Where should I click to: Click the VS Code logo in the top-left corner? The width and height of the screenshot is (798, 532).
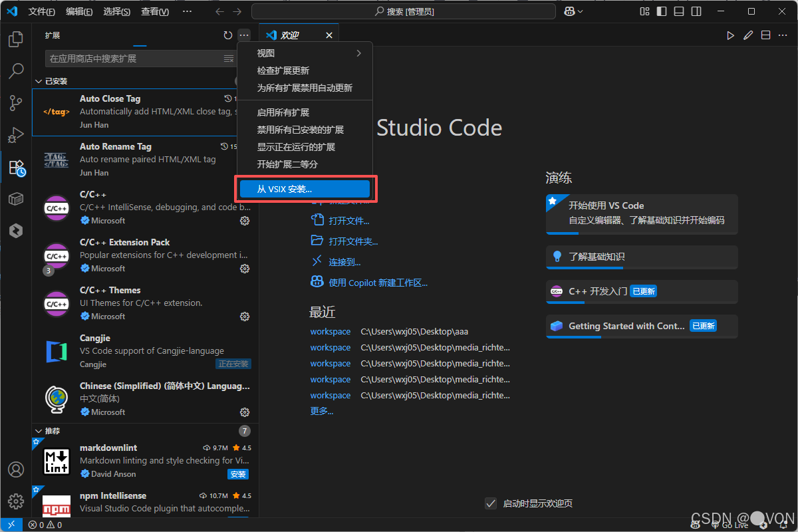click(x=11, y=11)
